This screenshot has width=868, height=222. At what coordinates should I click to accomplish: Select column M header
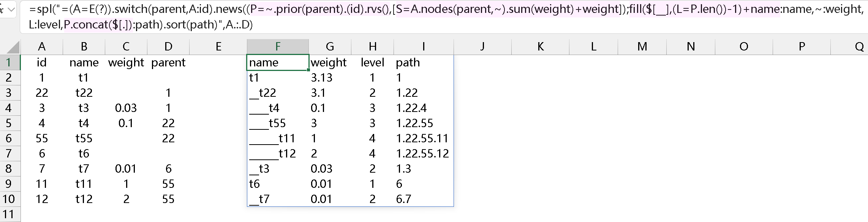(642, 47)
